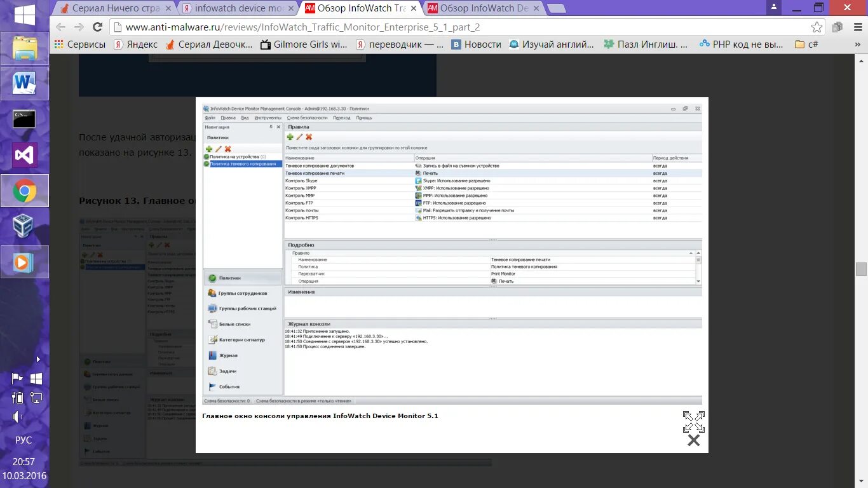Open the volume speaker tray icon

(x=17, y=417)
